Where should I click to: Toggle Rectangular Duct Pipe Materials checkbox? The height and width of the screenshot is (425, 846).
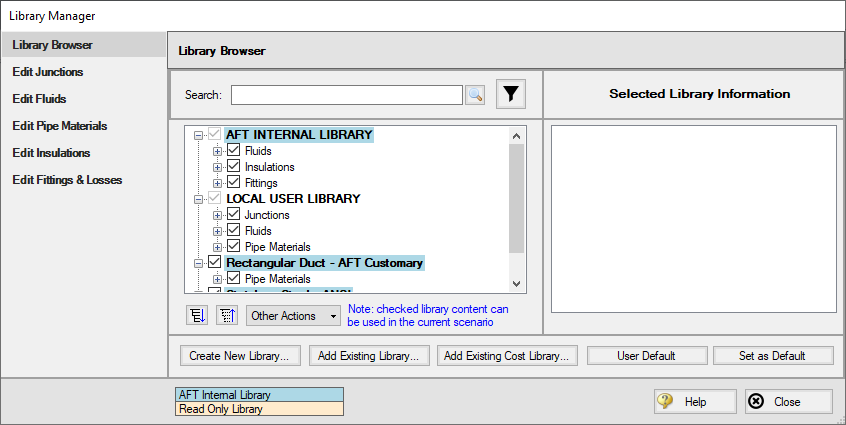(234, 279)
